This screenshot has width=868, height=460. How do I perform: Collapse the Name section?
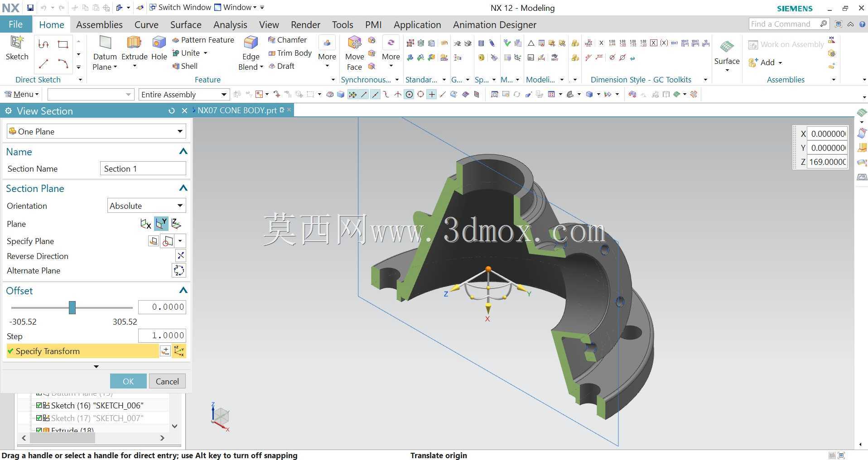coord(183,152)
